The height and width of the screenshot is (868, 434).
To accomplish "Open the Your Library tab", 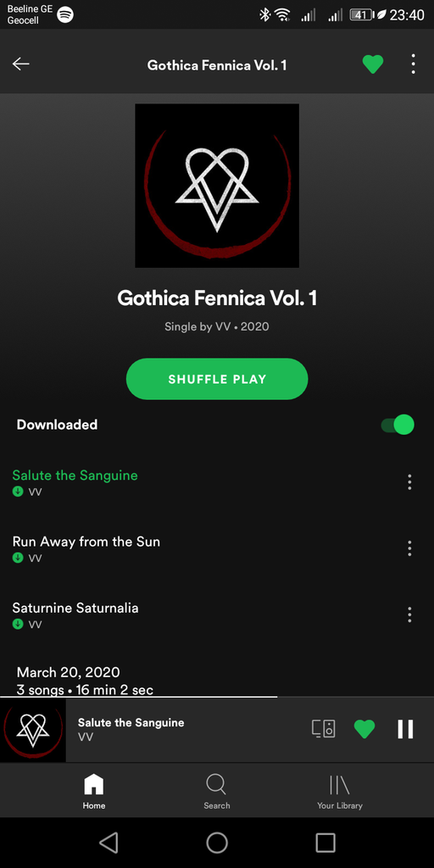I will [x=339, y=792].
